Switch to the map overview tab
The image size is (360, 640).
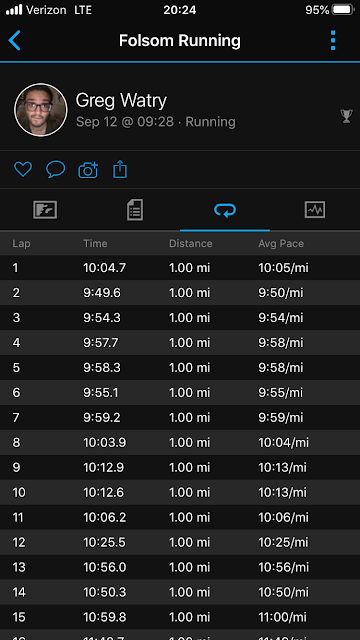[45, 210]
